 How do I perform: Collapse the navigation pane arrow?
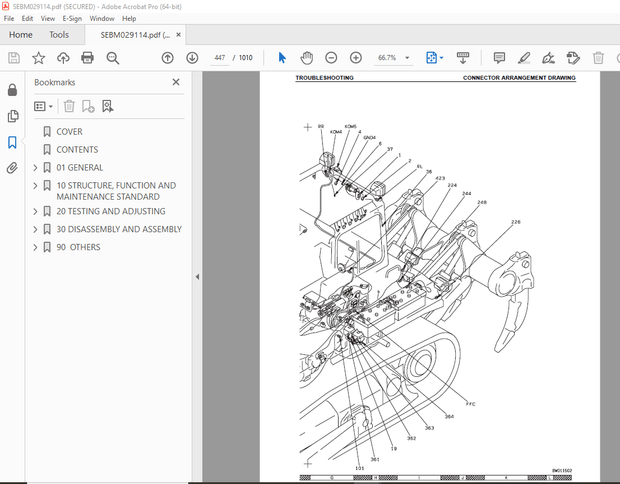(197, 277)
